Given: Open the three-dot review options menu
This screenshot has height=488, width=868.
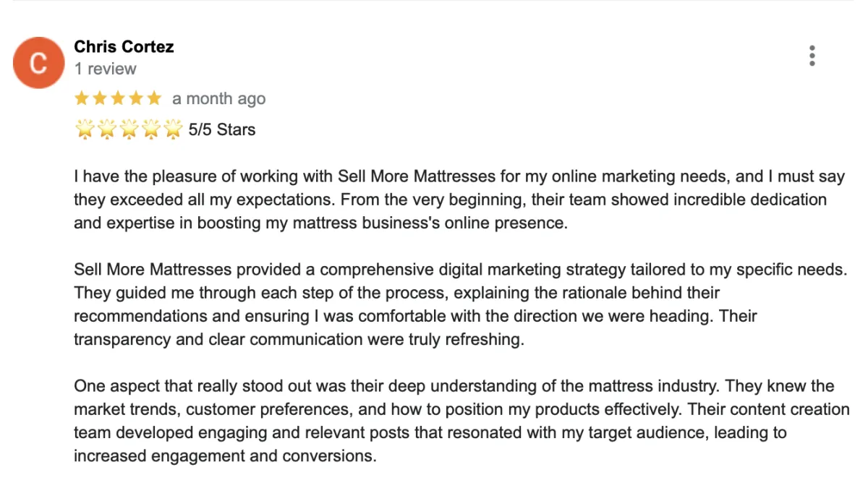Looking at the screenshot, I should [x=812, y=56].
